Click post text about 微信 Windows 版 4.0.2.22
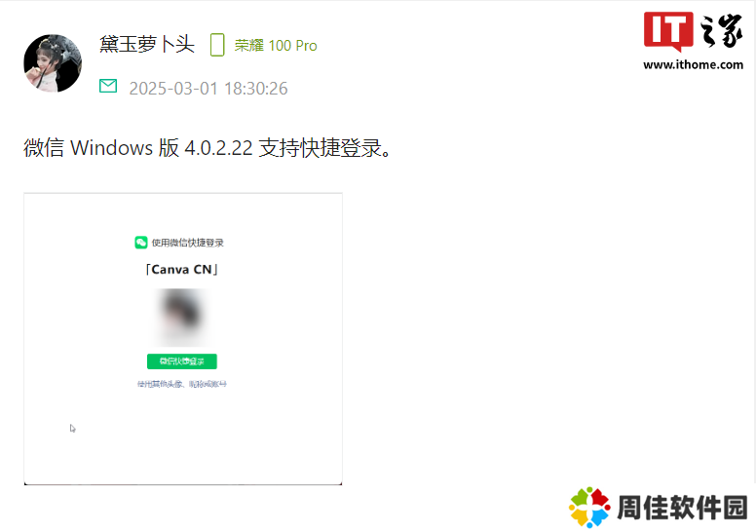 (x=208, y=147)
